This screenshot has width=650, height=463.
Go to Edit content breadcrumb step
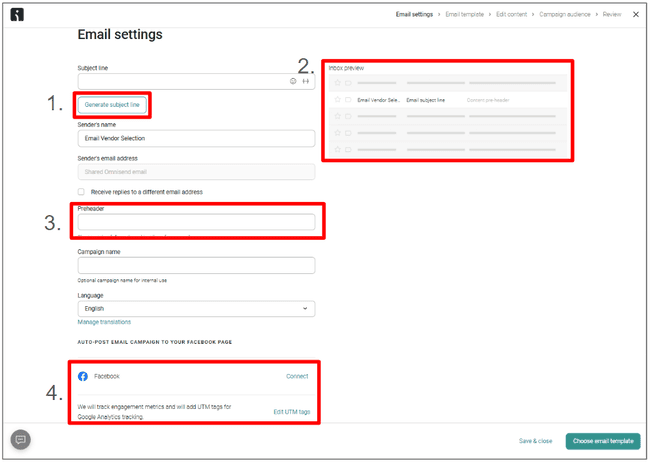(512, 15)
